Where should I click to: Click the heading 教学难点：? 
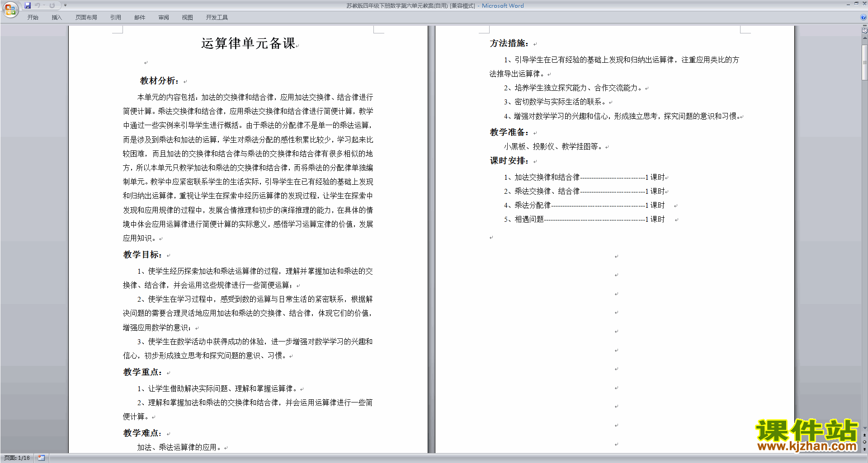(x=143, y=433)
